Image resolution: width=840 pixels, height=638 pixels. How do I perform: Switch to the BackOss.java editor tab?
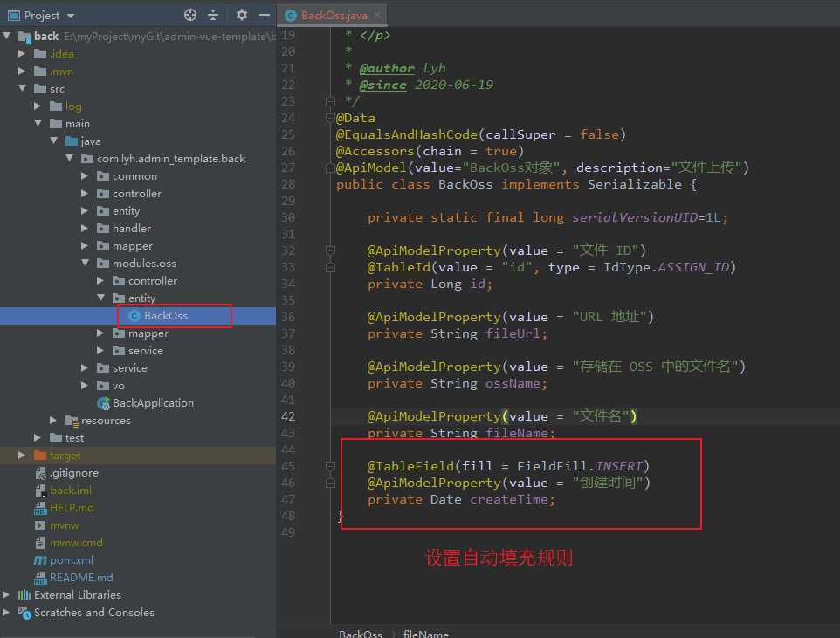tap(334, 16)
